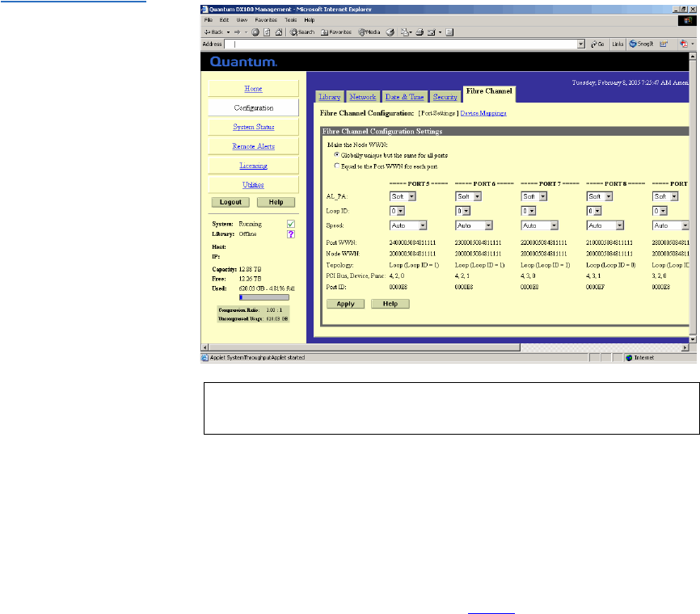700x614 pixels.
Task: Open the Favorites menu in the menu bar
Action: [266, 20]
